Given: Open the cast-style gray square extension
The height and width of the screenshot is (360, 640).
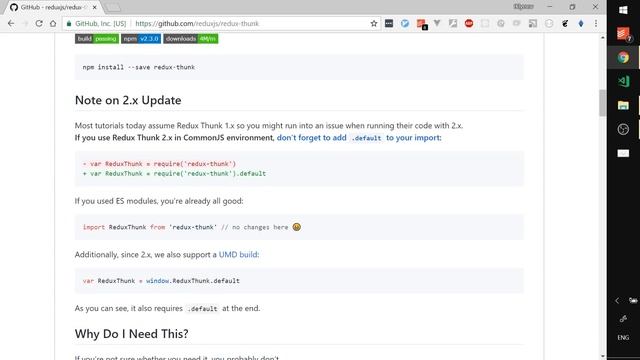Looking at the screenshot, I should (533, 24).
